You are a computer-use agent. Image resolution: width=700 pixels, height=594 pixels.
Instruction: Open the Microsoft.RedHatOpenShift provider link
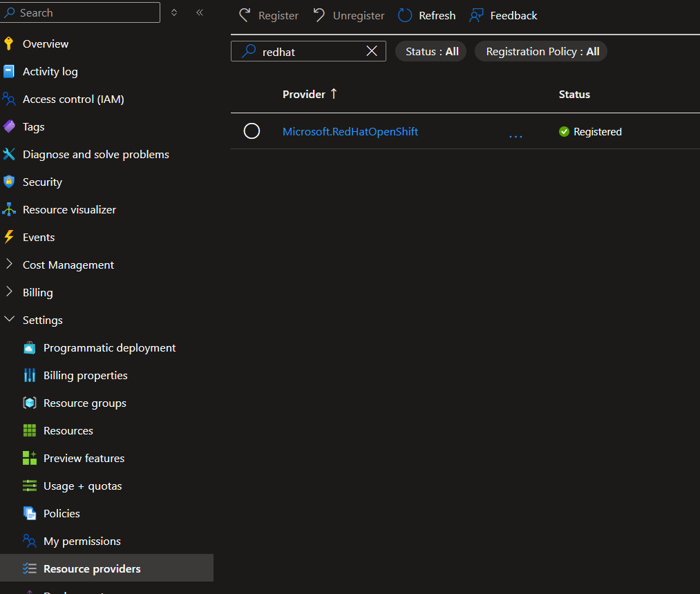click(x=350, y=131)
